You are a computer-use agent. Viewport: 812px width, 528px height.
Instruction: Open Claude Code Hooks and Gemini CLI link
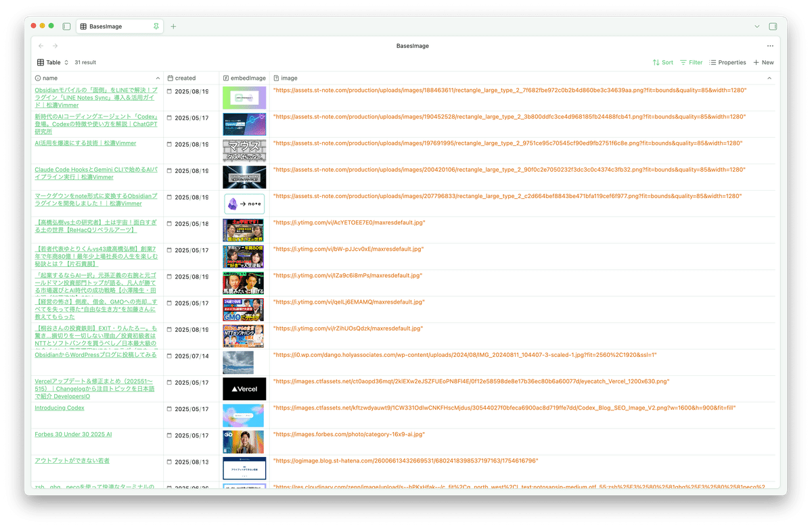(96, 173)
